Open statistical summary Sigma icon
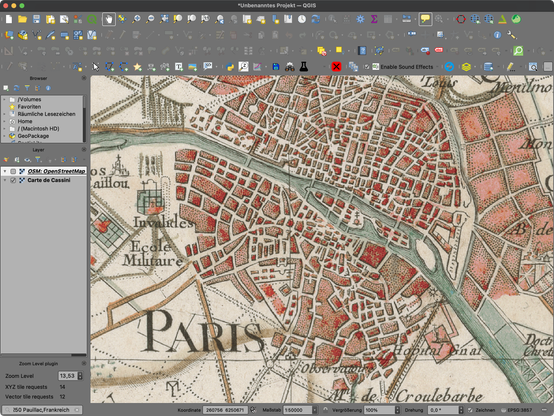 click(374, 19)
